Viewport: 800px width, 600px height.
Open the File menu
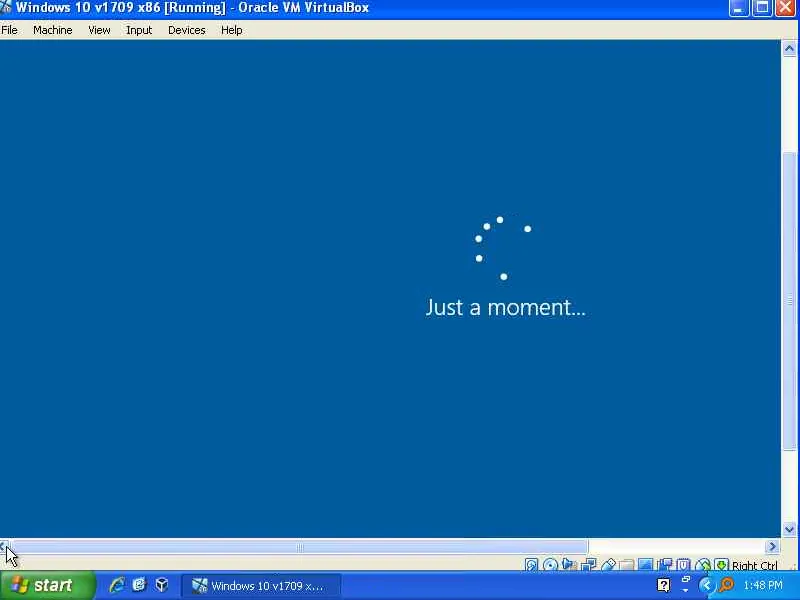coord(9,30)
